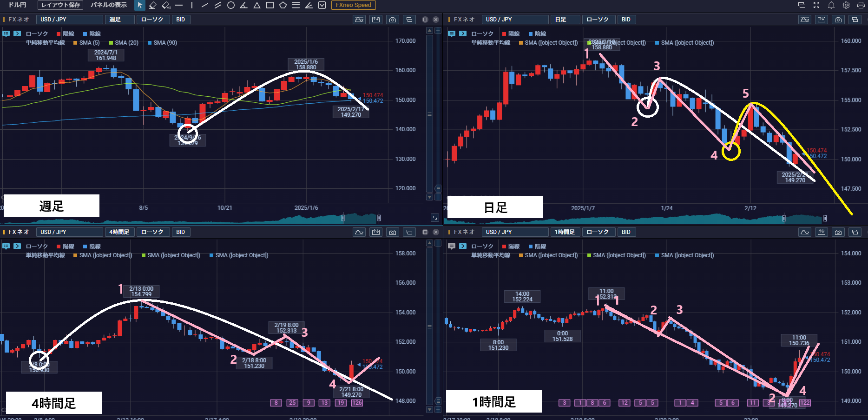Click the print icon in the top bar

point(861,5)
